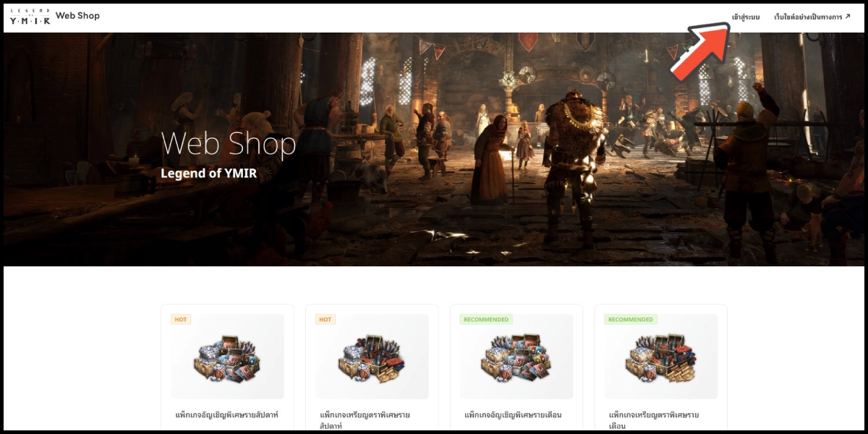Screen dimensions: 868x434
Task: Open the weekly emblem package treasure image
Action: click(x=372, y=358)
